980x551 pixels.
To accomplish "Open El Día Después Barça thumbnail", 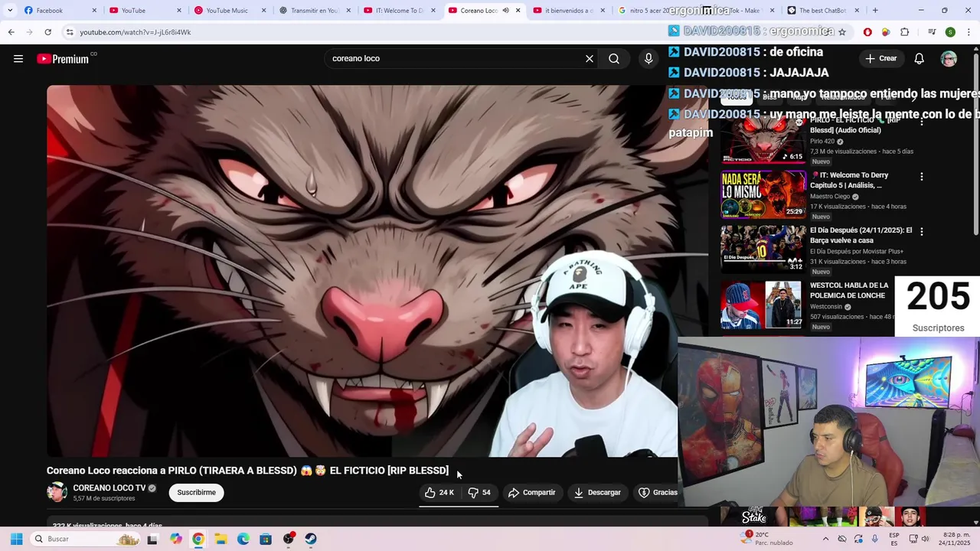I will tap(763, 249).
